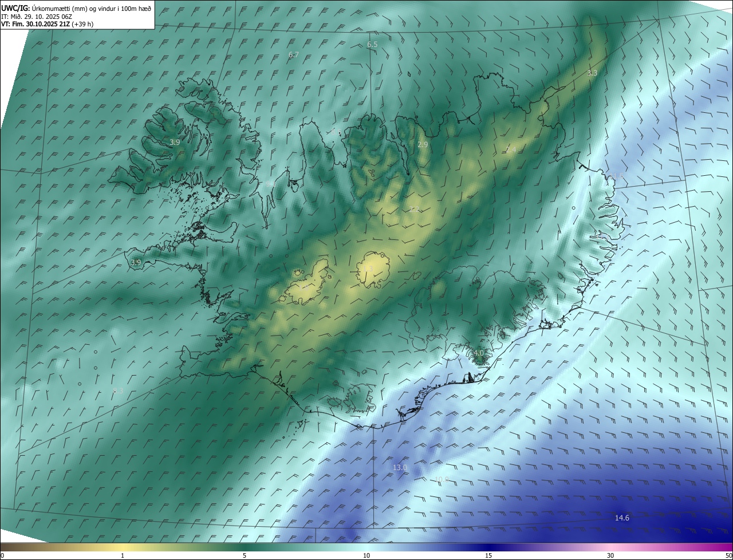Click the 10.0 value next to 13.0
Screen dimensions: 733x560
tap(442, 479)
